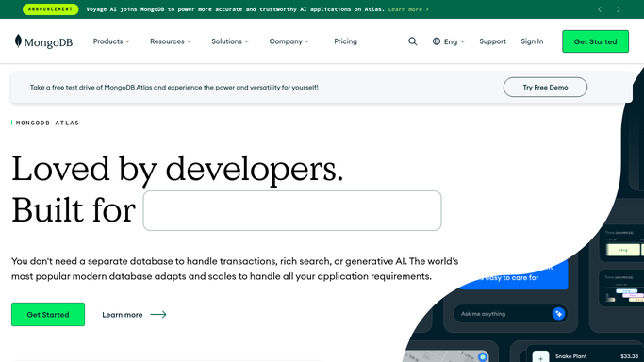Open the Solutions dropdown
This screenshot has width=644, height=362.
pos(230,41)
